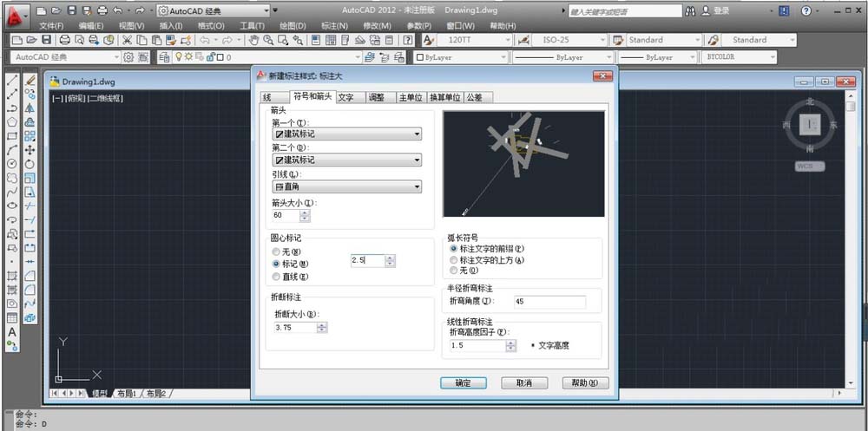Open the Plot printer icon in standard toolbar
The height and width of the screenshot is (431, 868).
[x=65, y=40]
